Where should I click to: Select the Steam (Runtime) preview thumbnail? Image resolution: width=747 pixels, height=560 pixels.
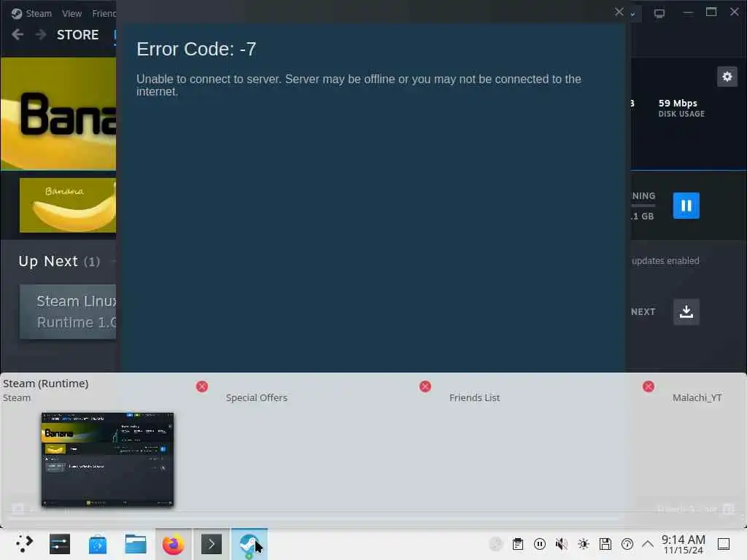coord(108,459)
